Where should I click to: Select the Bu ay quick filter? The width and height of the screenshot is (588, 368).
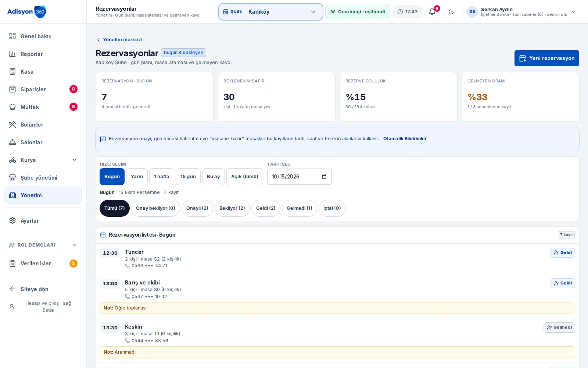pos(214,177)
